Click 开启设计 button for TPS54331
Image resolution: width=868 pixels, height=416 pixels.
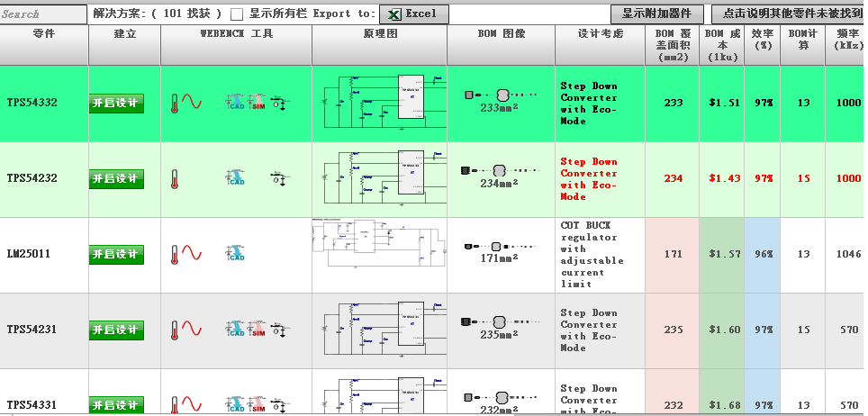click(x=116, y=405)
